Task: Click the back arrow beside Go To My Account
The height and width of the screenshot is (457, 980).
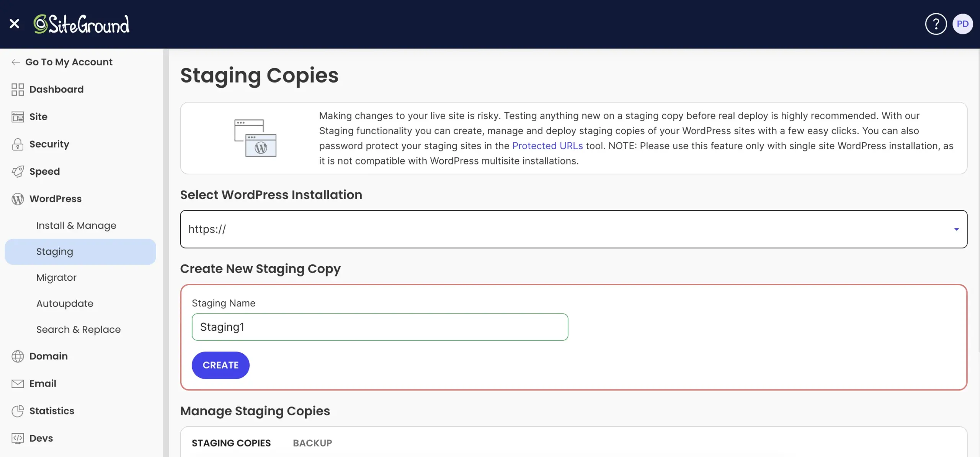Action: pyautogui.click(x=16, y=62)
